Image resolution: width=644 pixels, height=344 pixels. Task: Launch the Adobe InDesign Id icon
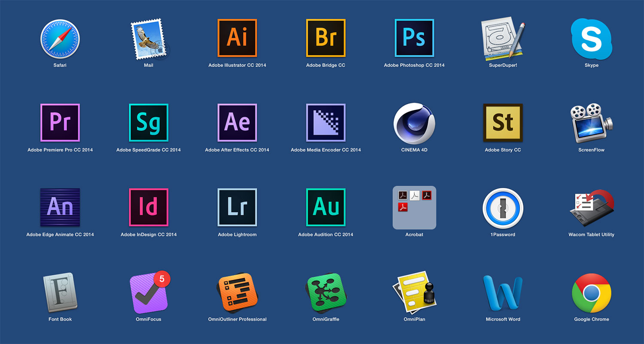coord(149,207)
